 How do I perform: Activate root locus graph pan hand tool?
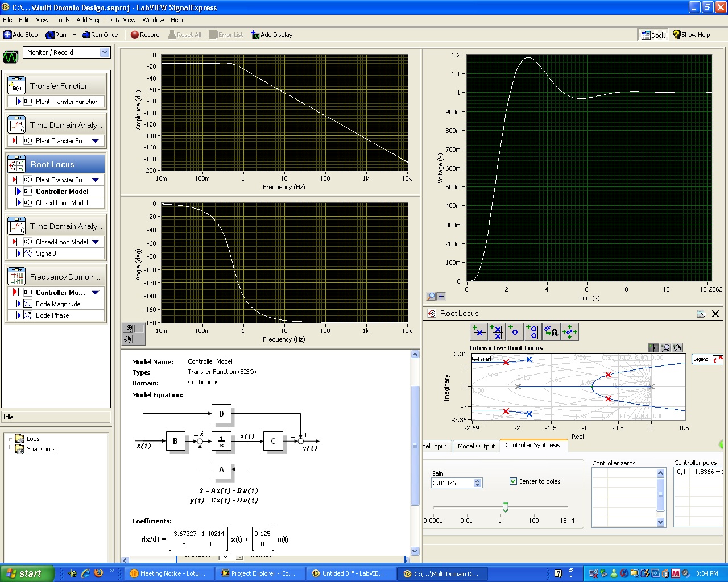click(x=677, y=348)
